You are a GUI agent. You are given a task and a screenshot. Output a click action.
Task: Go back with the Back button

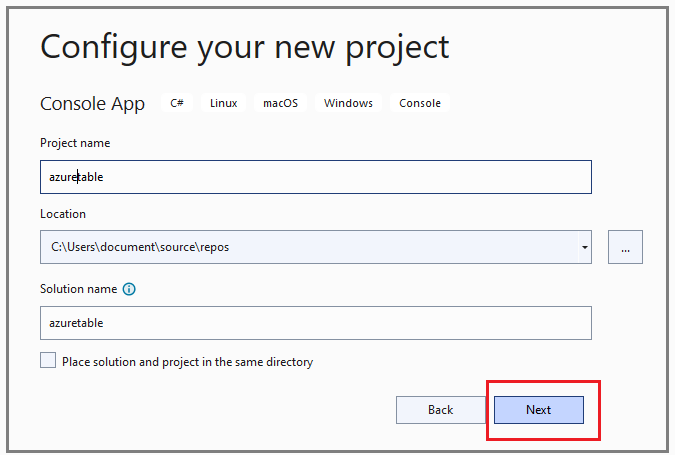(440, 410)
